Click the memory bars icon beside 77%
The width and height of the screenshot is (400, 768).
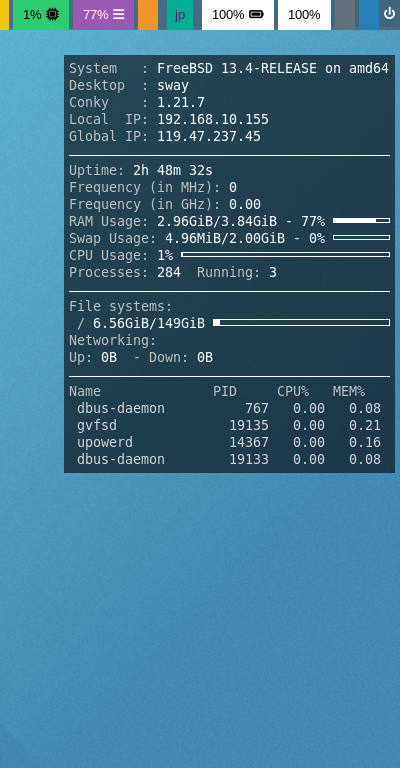[118, 14]
